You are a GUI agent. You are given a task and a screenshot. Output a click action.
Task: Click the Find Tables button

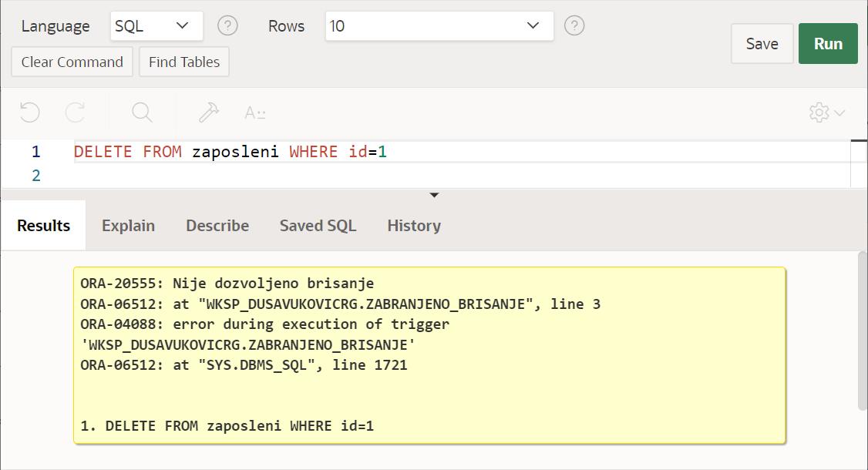pos(184,62)
